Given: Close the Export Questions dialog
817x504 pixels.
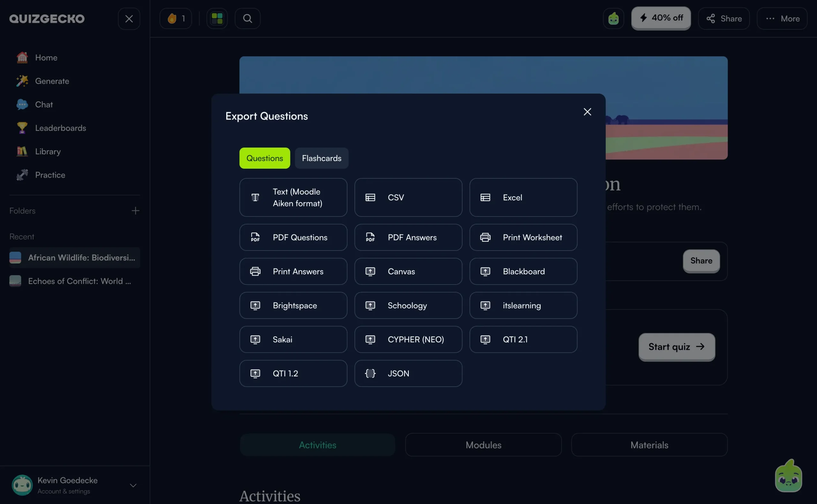Looking at the screenshot, I should [x=587, y=112].
